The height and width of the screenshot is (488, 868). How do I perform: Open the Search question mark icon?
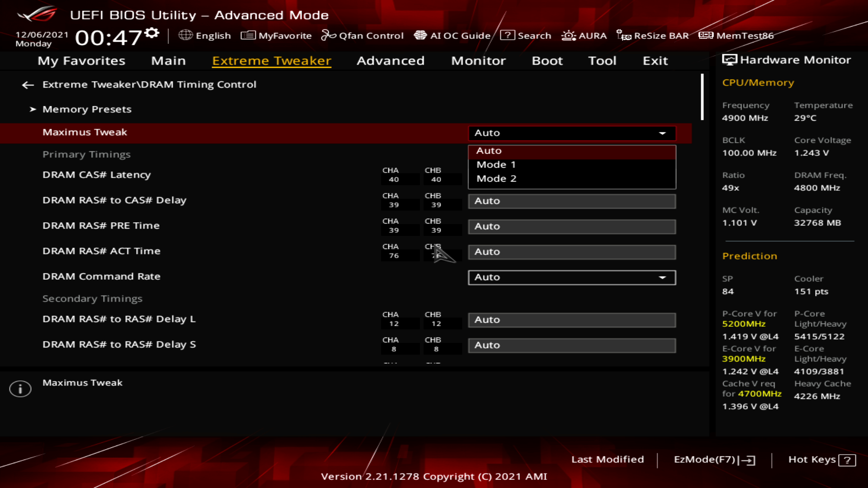(x=507, y=35)
